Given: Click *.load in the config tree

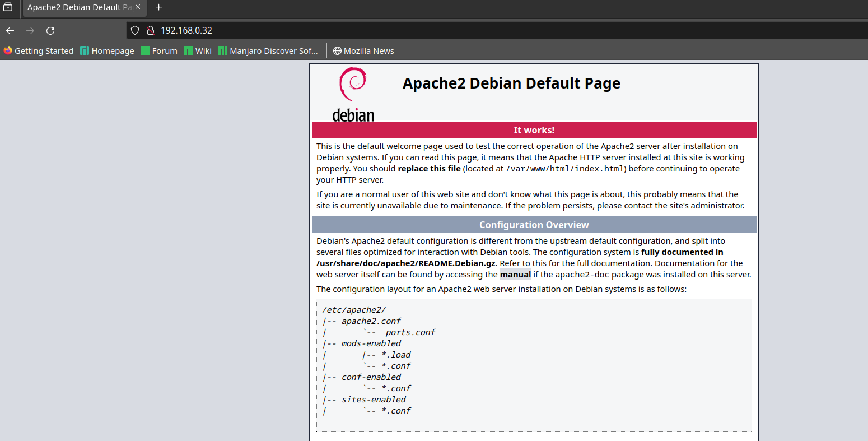Looking at the screenshot, I should (396, 355).
